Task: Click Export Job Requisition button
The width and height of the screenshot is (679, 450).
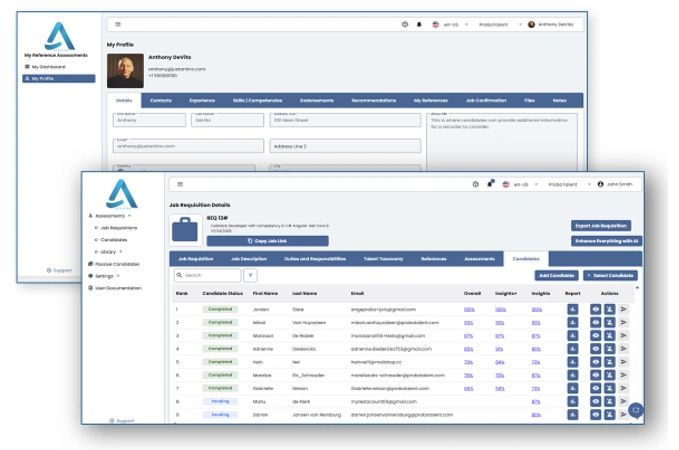Action: pos(601,226)
